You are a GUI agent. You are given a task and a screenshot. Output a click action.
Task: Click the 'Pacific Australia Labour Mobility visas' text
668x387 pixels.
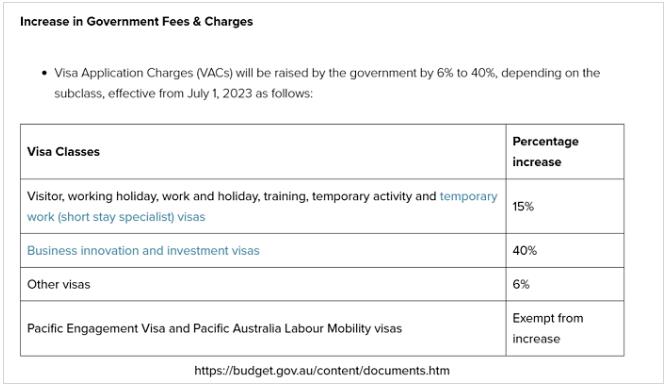pos(297,329)
